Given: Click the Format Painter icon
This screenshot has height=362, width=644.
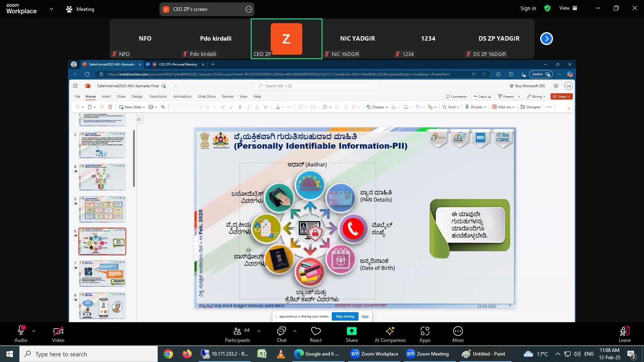Looking at the screenshot, I should (x=102, y=107).
